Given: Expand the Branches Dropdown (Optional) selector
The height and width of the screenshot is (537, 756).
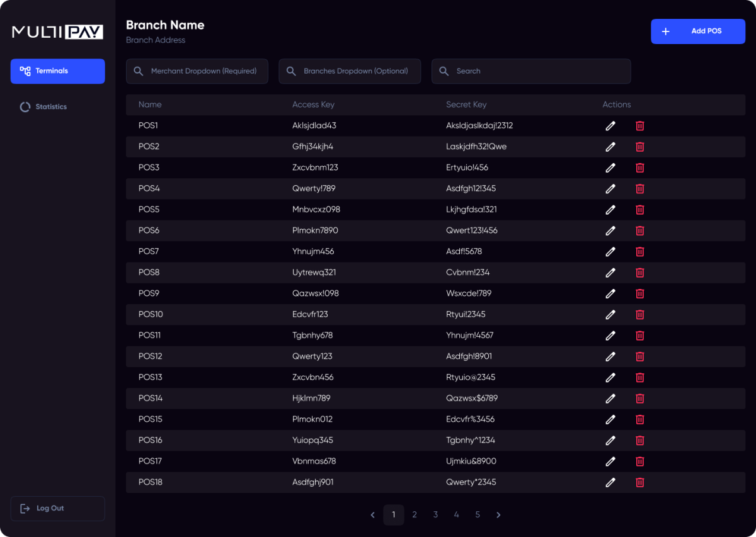Looking at the screenshot, I should pos(350,71).
